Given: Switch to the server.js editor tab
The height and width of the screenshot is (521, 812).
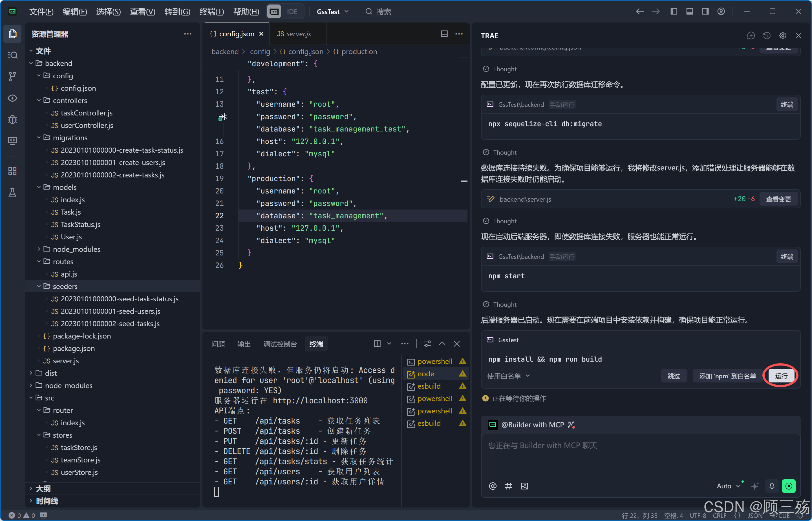Looking at the screenshot, I should (x=294, y=34).
